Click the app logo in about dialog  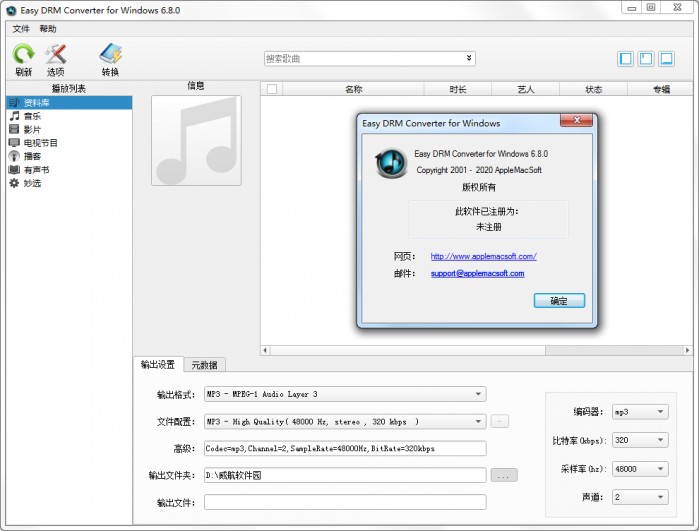coord(391,163)
